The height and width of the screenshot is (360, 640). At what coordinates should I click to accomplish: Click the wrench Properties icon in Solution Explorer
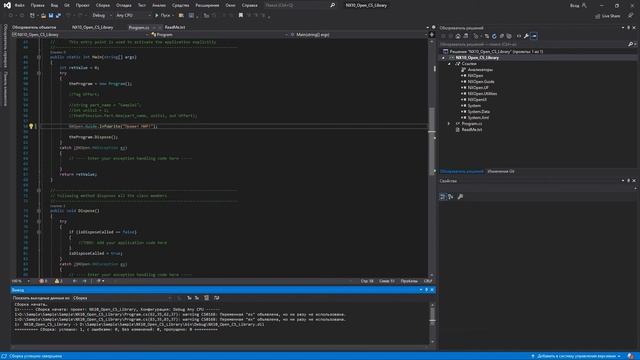[x=526, y=36]
